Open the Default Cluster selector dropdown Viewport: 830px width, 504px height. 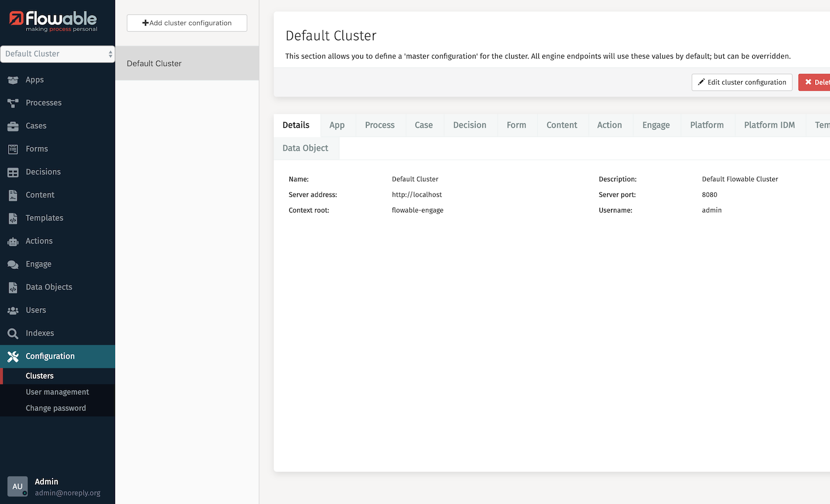click(x=58, y=54)
